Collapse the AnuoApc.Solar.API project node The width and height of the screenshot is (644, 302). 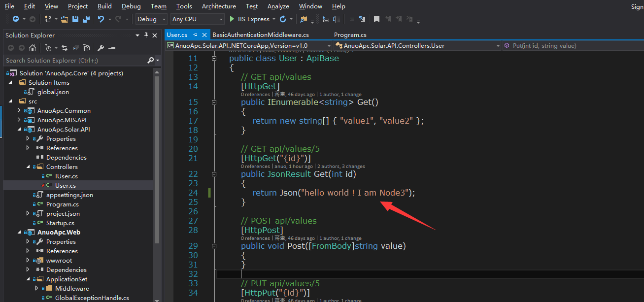coord(19,129)
